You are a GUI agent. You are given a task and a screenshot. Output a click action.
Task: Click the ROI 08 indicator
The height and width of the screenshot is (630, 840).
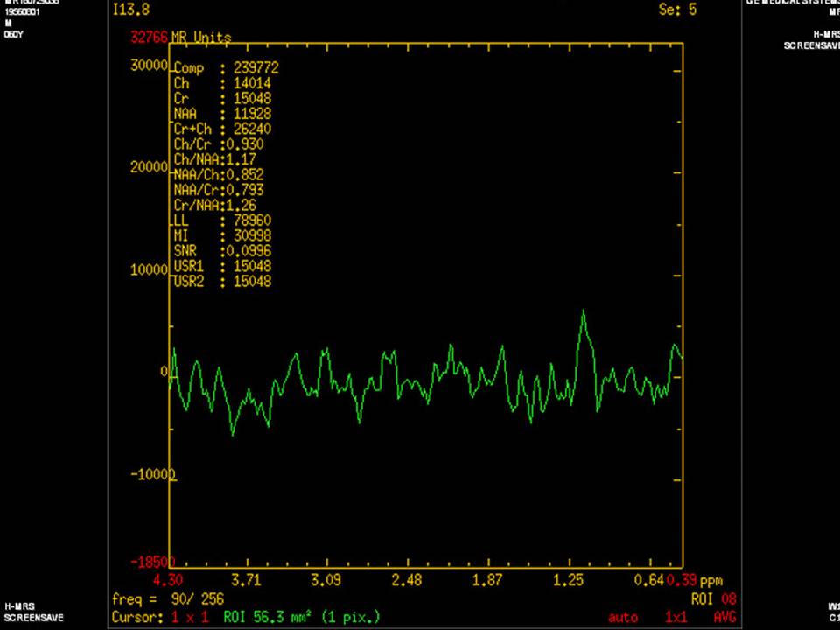pyautogui.click(x=714, y=598)
